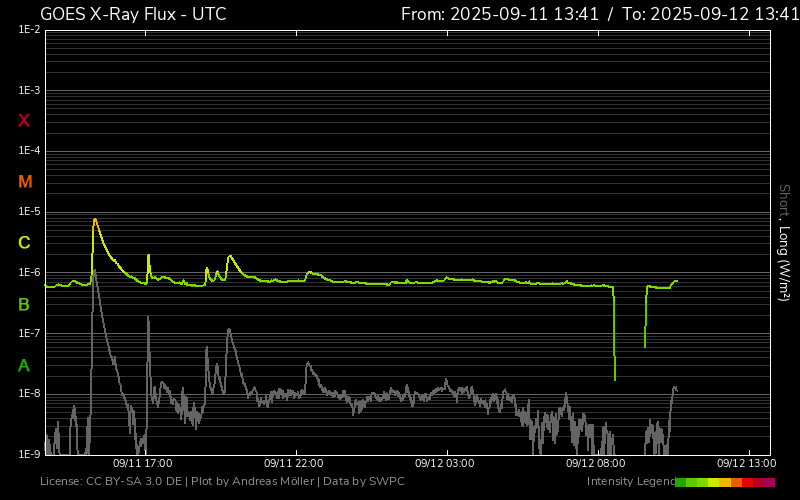Click the green A flare class label

[24, 366]
